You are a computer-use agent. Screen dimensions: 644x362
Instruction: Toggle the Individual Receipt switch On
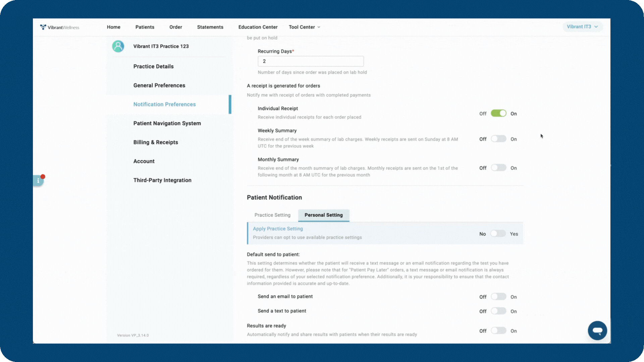[x=498, y=113]
